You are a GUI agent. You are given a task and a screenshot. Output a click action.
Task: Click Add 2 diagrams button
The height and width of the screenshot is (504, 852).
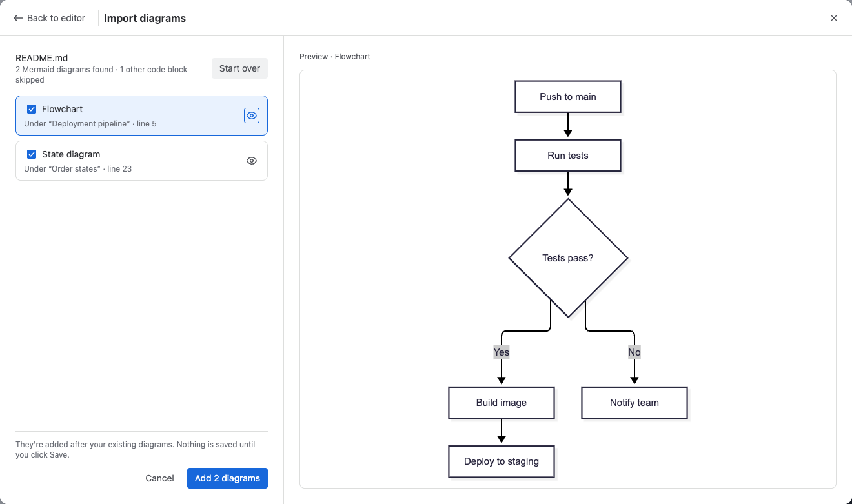tap(227, 478)
